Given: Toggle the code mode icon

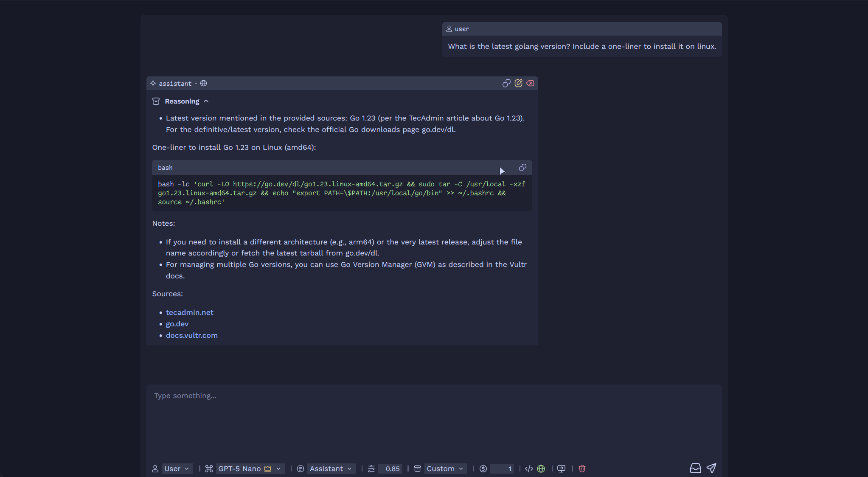Looking at the screenshot, I should click(x=529, y=469).
